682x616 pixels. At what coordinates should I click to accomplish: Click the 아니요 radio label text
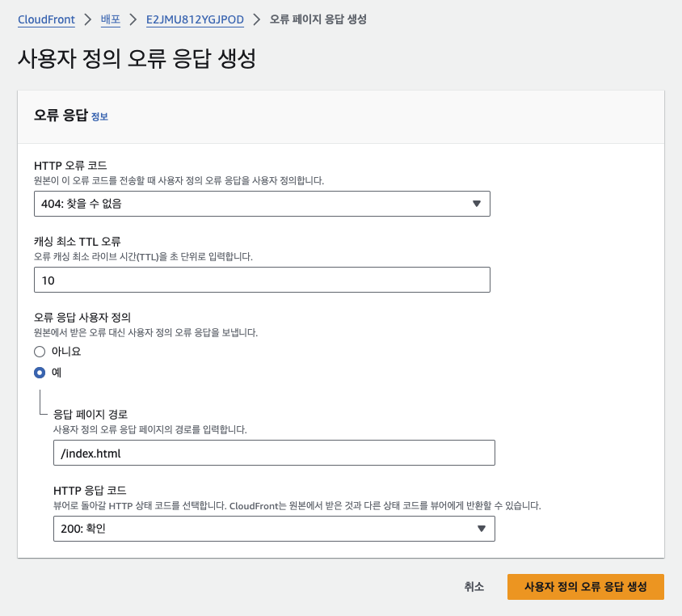coord(66,352)
